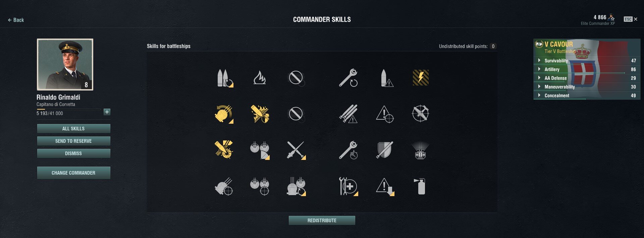Expand the Survivability stat row
The image size is (644, 238).
pyautogui.click(x=587, y=61)
